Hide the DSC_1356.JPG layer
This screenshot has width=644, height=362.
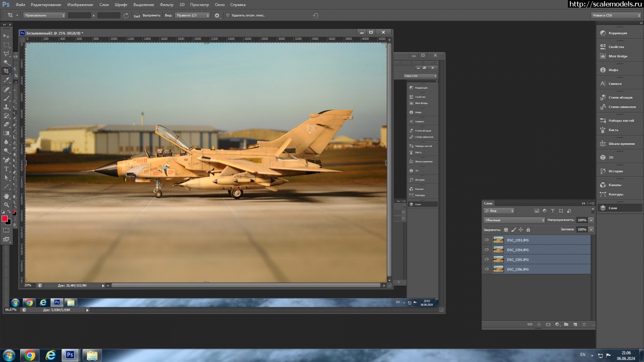click(487, 269)
